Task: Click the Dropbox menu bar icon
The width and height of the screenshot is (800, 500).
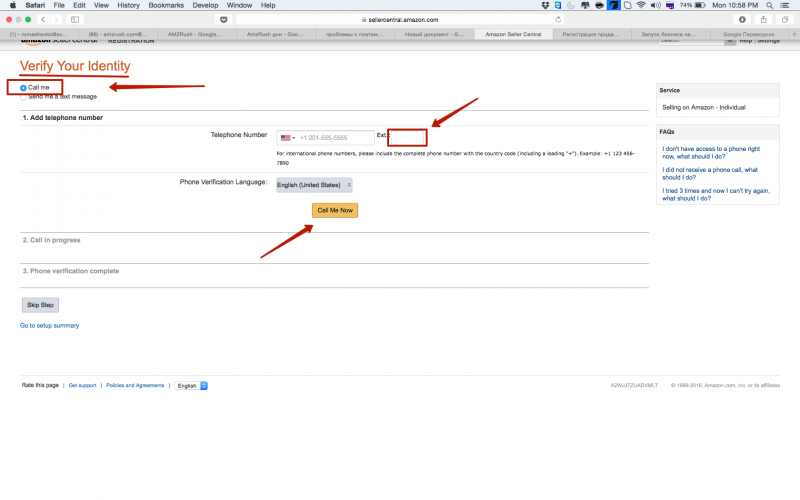Action: tap(545, 5)
